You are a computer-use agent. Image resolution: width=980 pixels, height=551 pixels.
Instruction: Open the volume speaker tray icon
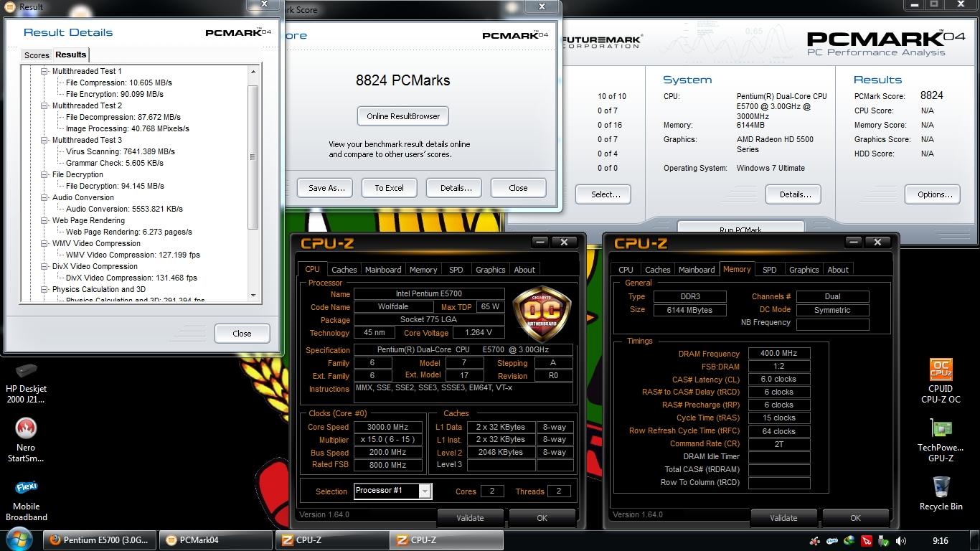click(x=901, y=541)
